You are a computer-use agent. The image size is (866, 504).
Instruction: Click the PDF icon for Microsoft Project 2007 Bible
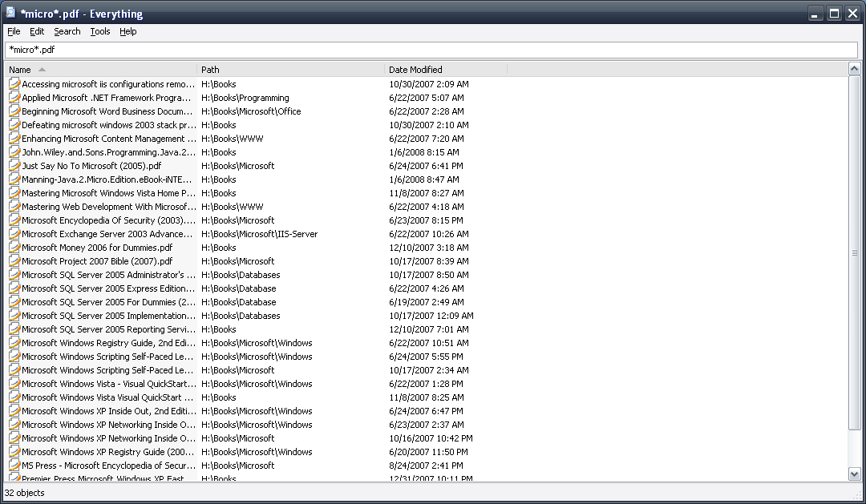[14, 261]
